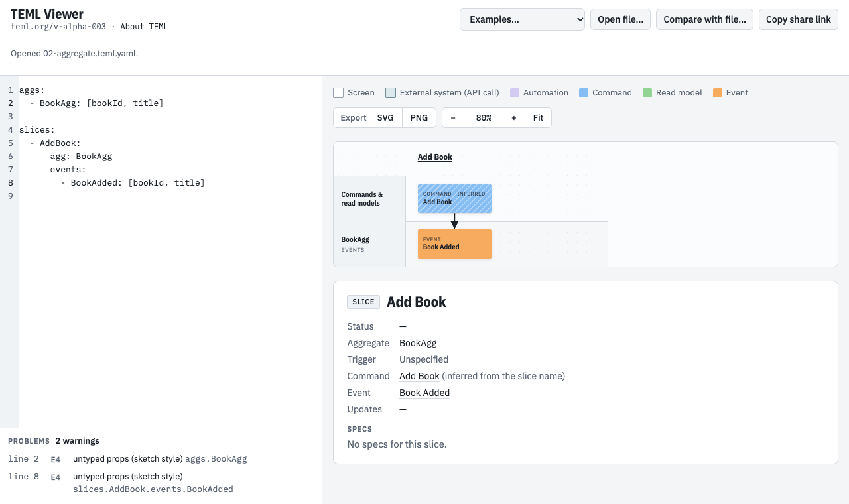The height and width of the screenshot is (504, 849).
Task: Click the 'slices:' line in the editor
Action: pyautogui.click(x=170, y=130)
